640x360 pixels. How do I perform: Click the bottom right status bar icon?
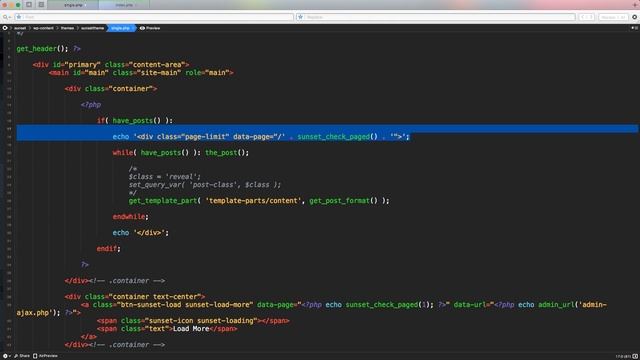pyautogui.click(x=635, y=356)
